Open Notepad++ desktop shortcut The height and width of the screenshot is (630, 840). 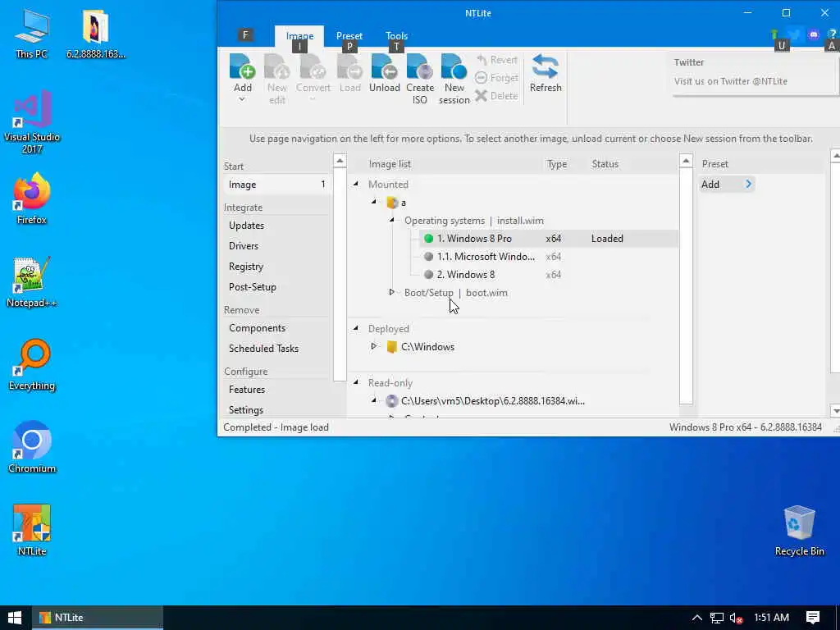(x=32, y=282)
